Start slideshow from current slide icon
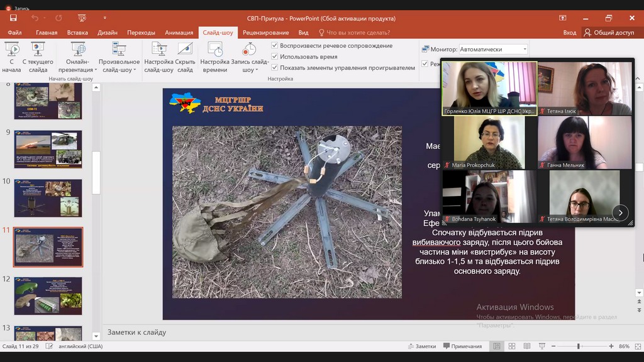The image size is (644, 362). click(x=38, y=50)
